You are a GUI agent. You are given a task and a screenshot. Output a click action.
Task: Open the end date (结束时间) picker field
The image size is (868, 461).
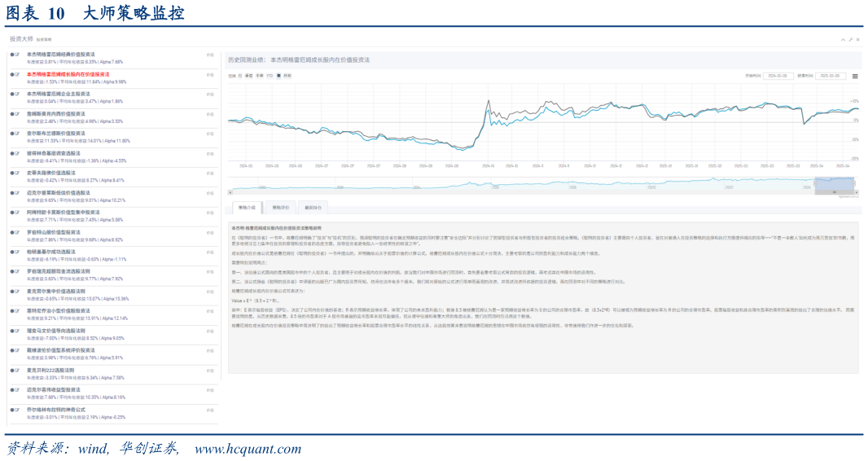point(829,76)
